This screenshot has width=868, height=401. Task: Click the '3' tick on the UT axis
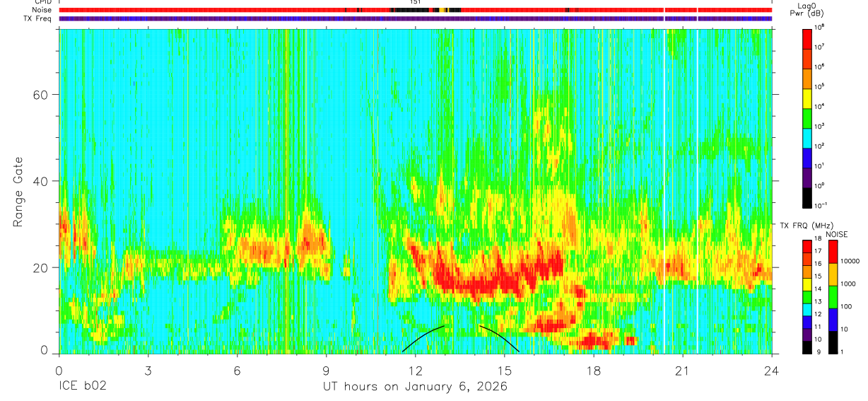(x=148, y=370)
